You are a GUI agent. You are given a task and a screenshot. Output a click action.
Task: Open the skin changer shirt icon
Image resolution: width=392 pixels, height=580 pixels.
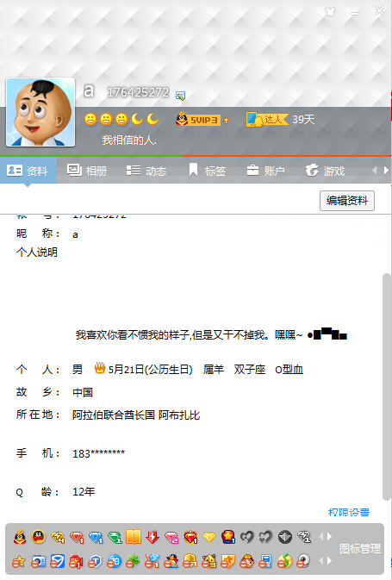pos(330,12)
